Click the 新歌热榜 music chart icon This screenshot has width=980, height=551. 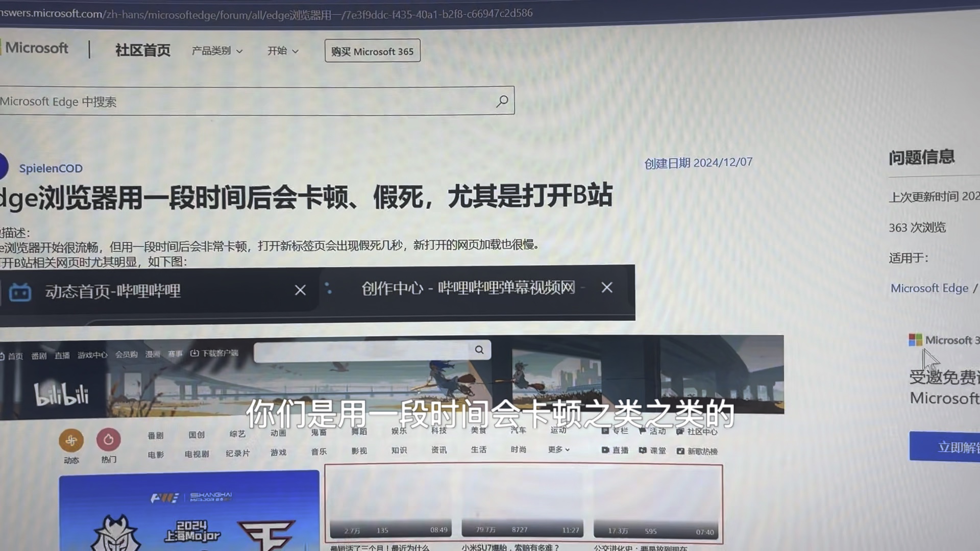click(680, 451)
